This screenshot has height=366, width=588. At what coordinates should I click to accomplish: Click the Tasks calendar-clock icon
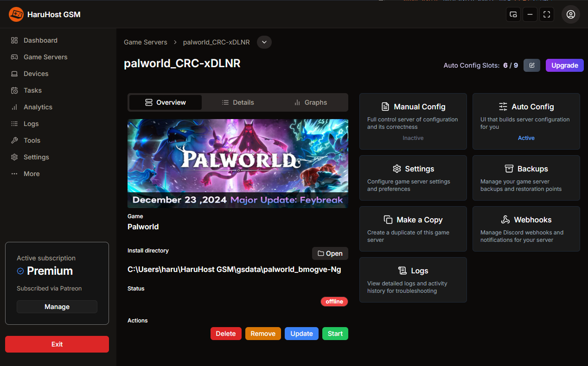tap(14, 90)
